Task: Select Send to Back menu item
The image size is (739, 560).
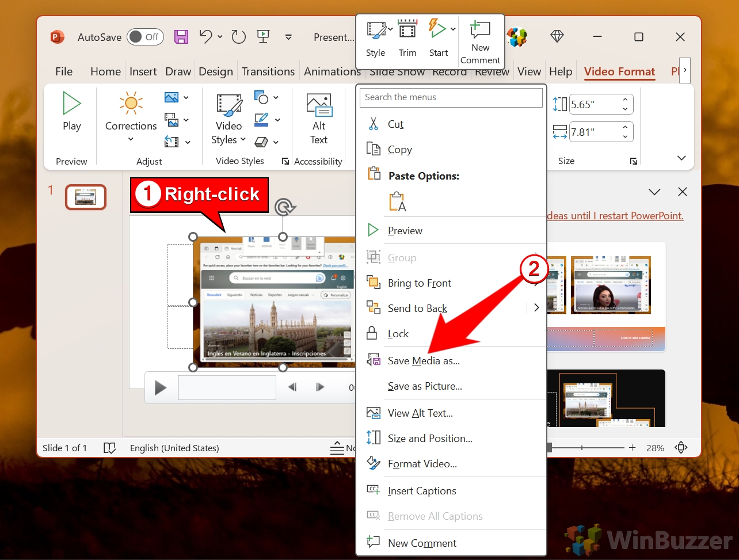Action: (418, 308)
